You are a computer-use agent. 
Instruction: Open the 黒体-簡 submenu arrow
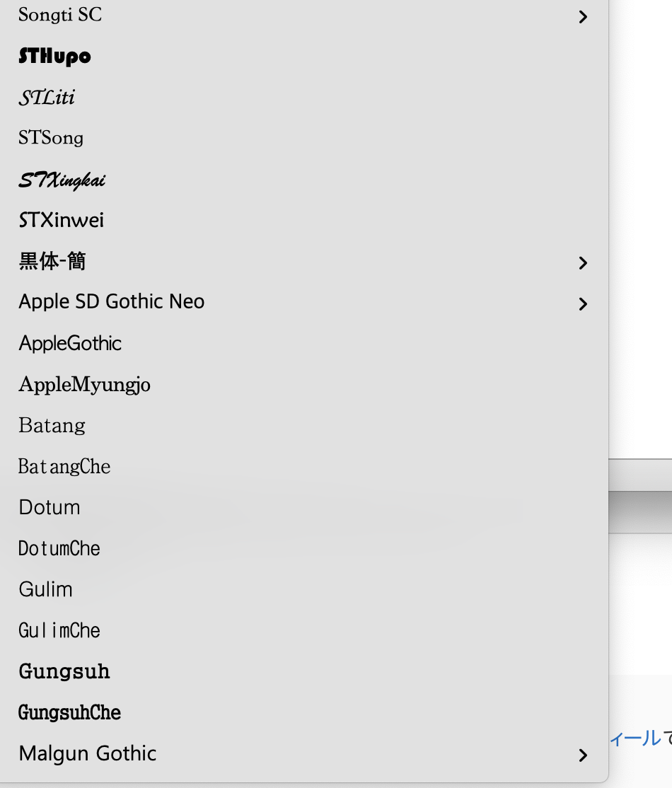[x=583, y=262]
